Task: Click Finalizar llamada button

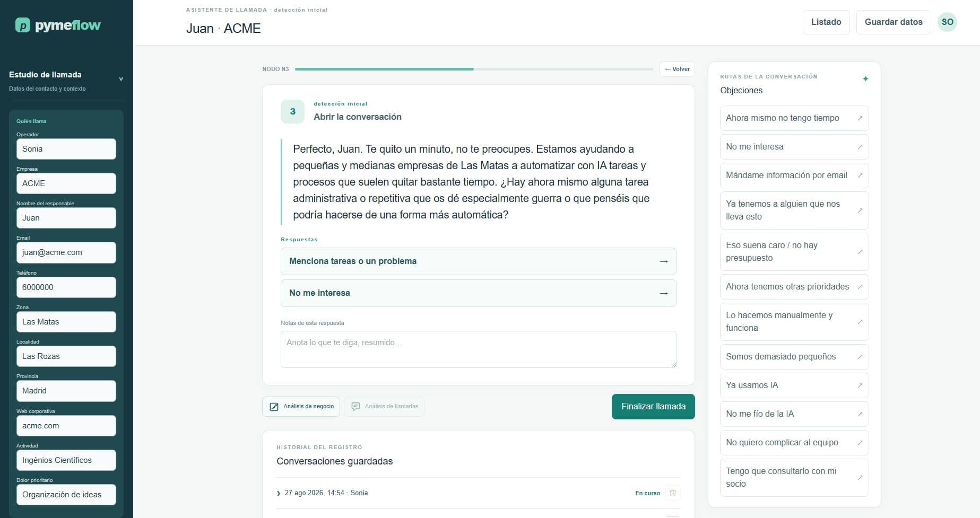Action: coord(653,407)
